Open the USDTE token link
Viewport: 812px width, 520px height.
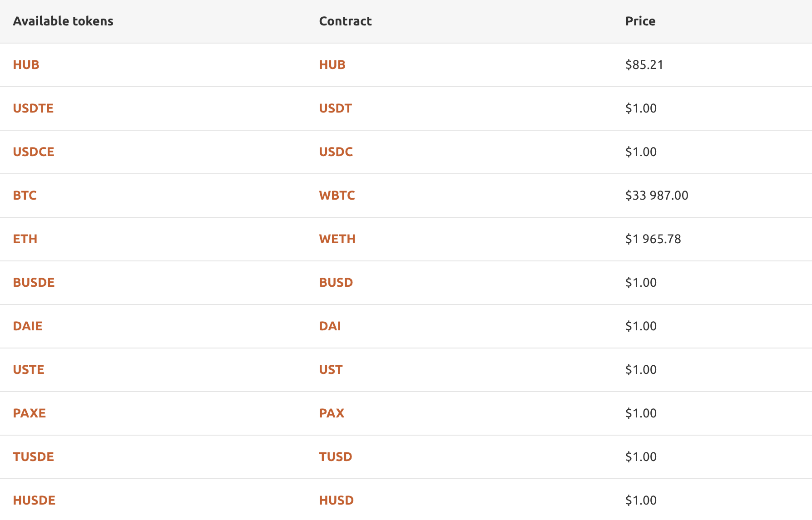click(x=33, y=108)
